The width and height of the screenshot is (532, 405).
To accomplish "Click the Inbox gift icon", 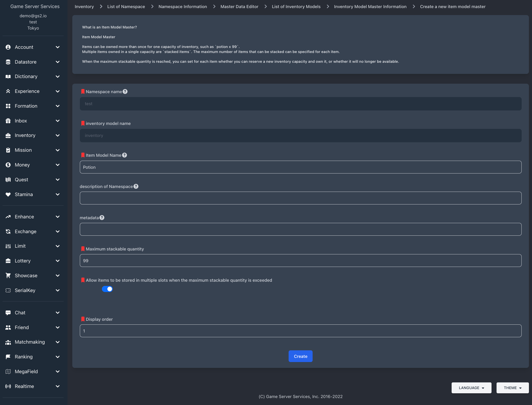I will click(8, 121).
